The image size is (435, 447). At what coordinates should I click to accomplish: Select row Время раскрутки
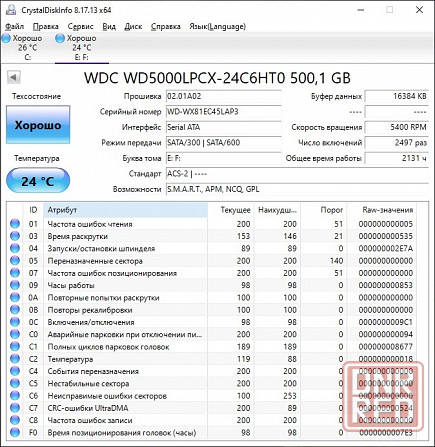point(212,236)
